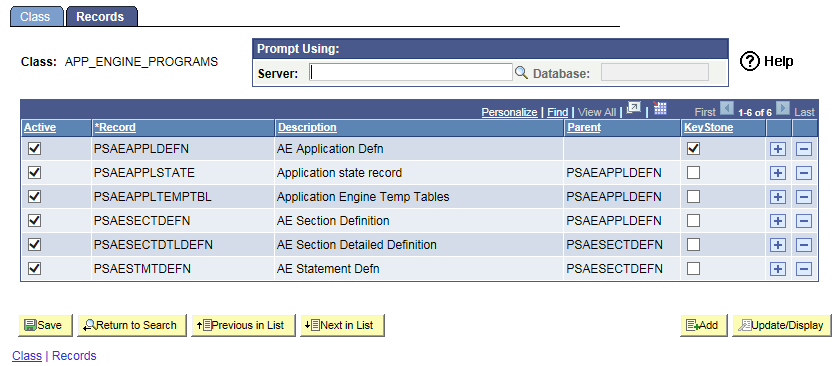Sort grid by Record column header
This screenshot has height=366, width=832.
115,127
